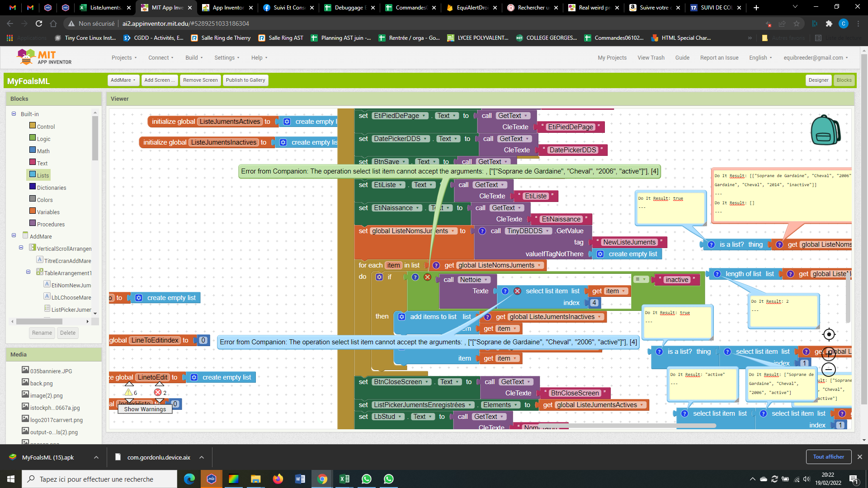Open File Explorer from the taskbar
The image size is (868, 488).
(x=256, y=479)
